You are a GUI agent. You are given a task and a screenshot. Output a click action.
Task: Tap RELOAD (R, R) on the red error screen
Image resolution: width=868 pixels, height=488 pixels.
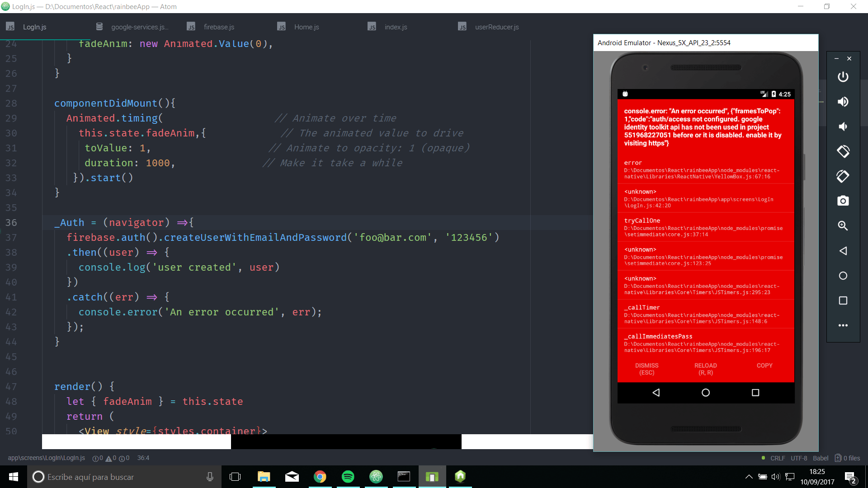(705, 369)
